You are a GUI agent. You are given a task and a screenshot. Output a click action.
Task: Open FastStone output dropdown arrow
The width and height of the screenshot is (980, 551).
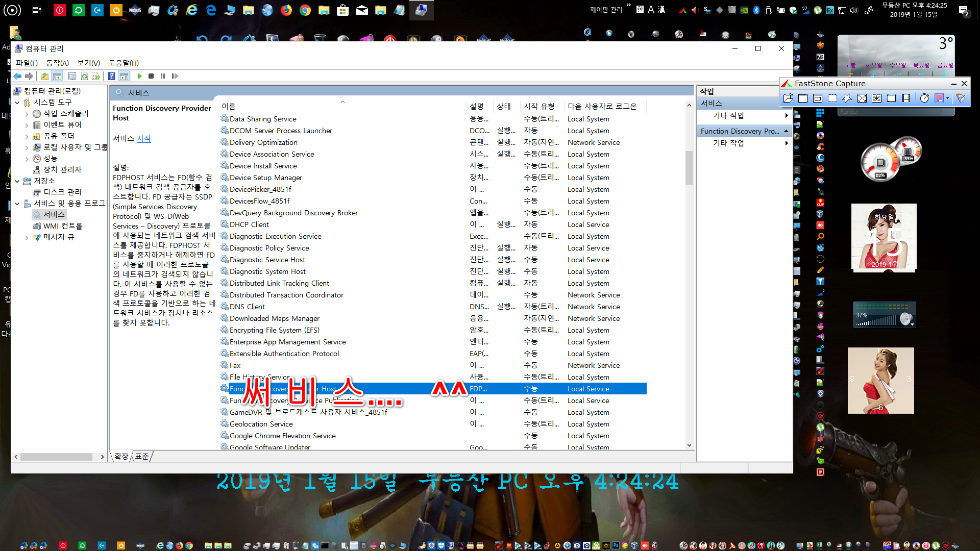(x=948, y=98)
